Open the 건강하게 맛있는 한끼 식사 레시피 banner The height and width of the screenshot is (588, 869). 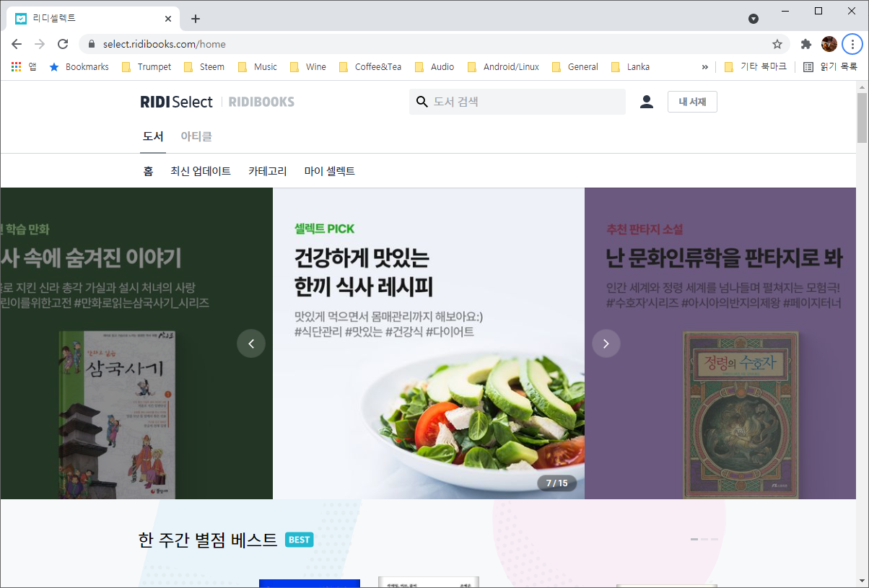429,343
